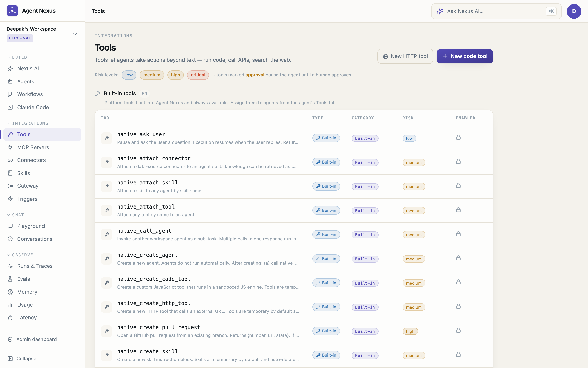Click the lock toggle for native_ask_user
This screenshot has width=588, height=368.
(458, 137)
